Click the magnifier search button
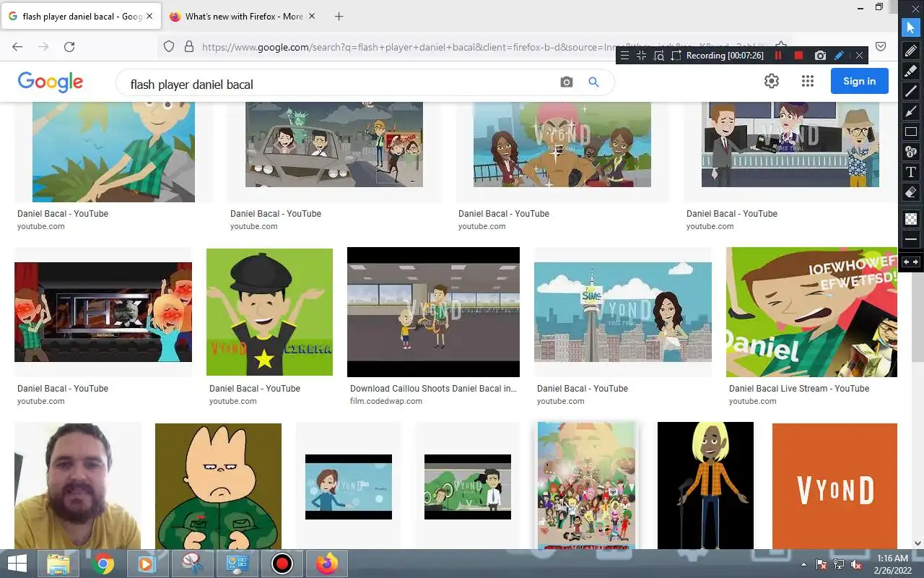This screenshot has width=924, height=578. click(x=593, y=82)
